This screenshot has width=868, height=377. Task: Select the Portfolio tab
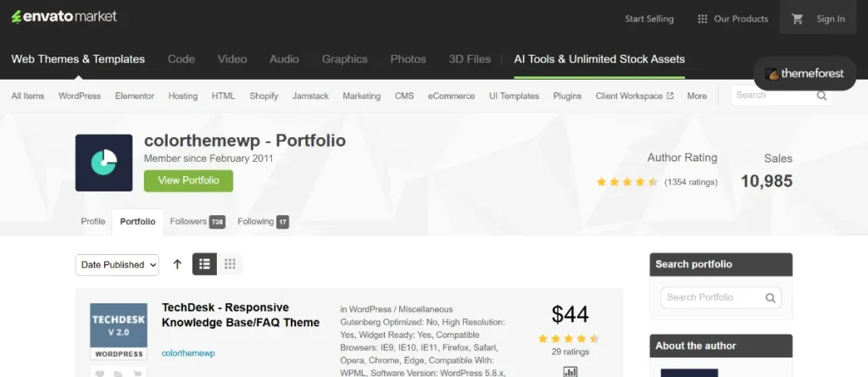click(x=138, y=221)
